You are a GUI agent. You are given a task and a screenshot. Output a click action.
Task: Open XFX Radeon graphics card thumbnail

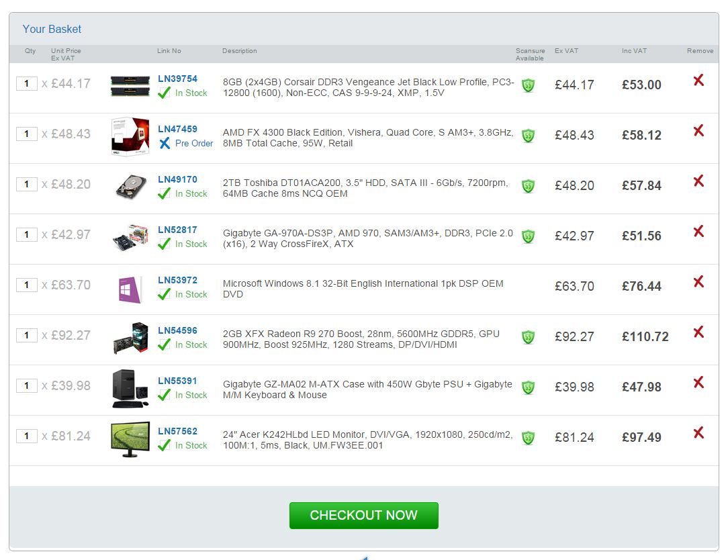click(x=130, y=338)
